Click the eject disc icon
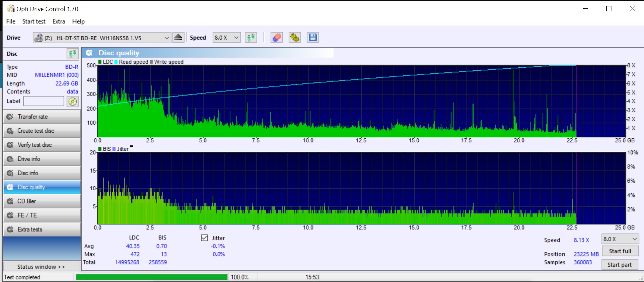Image resolution: width=644 pixels, height=282 pixels. pyautogui.click(x=178, y=38)
